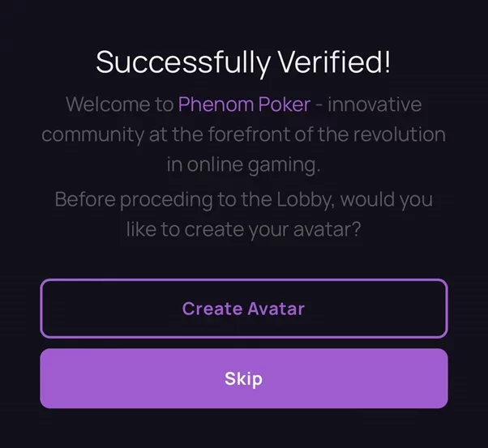Tap the 'Avatar' word on outlined button
Viewport: 488px width, 448px height.
(x=276, y=309)
